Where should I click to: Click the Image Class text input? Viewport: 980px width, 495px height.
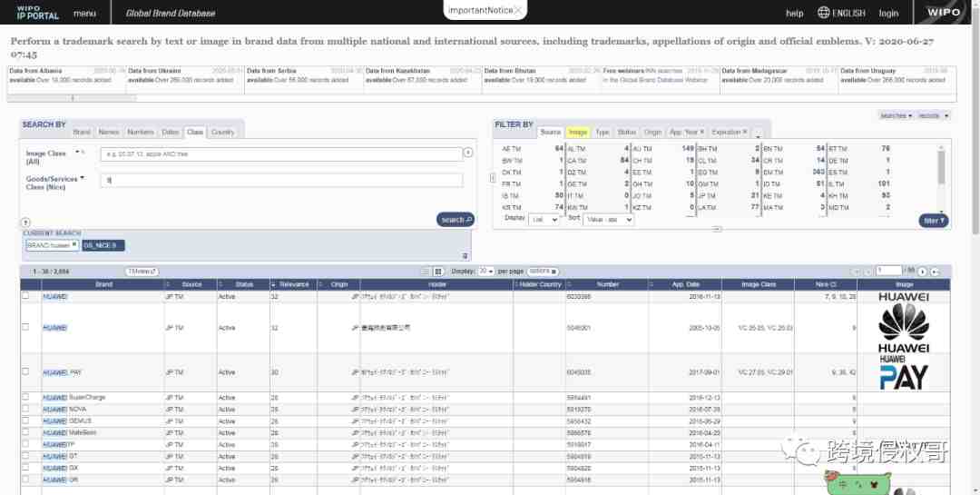tap(282, 153)
